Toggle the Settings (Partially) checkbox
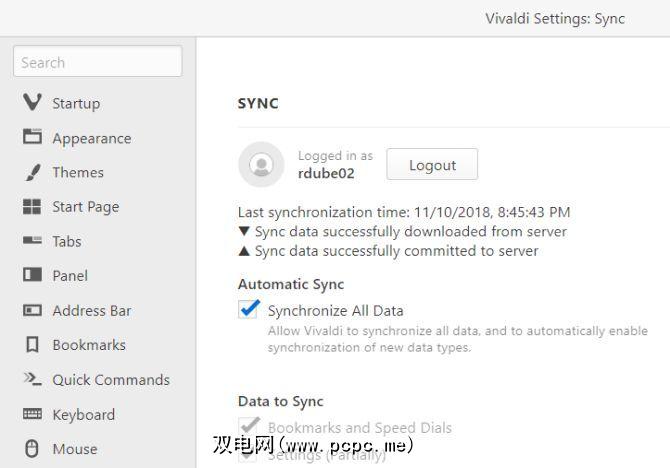Viewport: 670px width, 468px height. tap(249, 455)
